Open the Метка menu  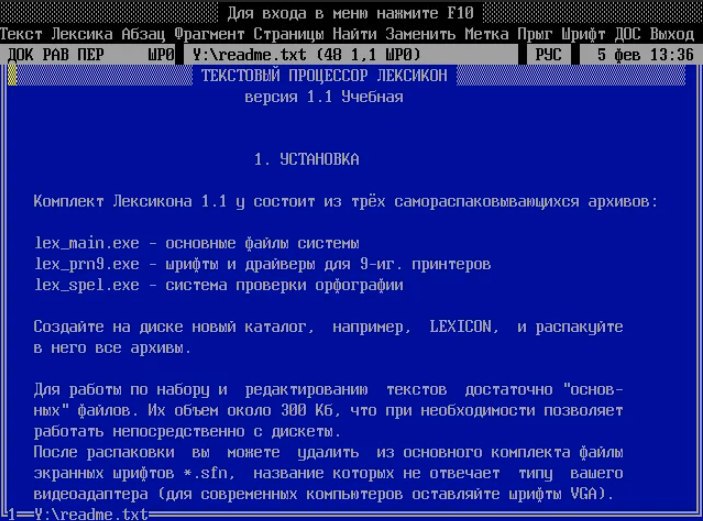pos(487,33)
